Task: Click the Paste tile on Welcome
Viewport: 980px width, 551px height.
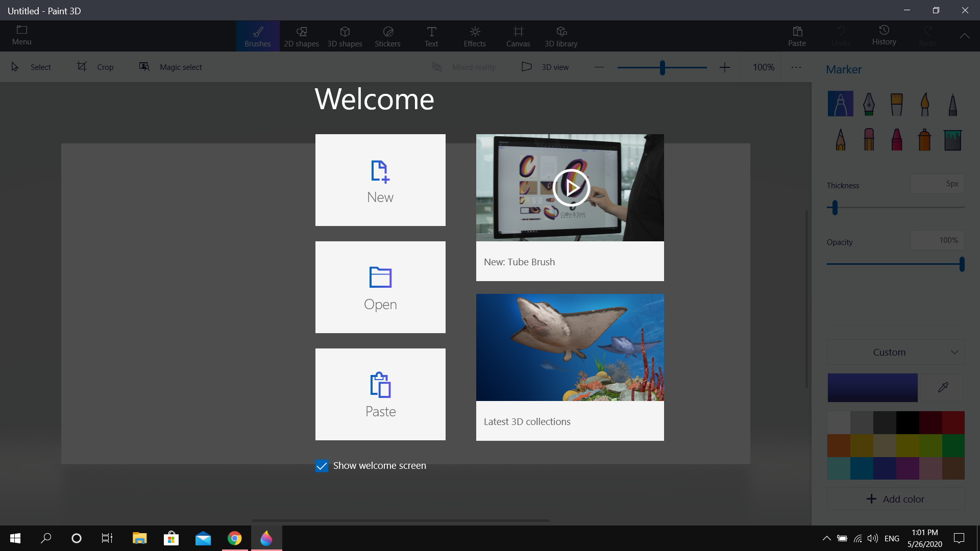Action: click(x=380, y=394)
